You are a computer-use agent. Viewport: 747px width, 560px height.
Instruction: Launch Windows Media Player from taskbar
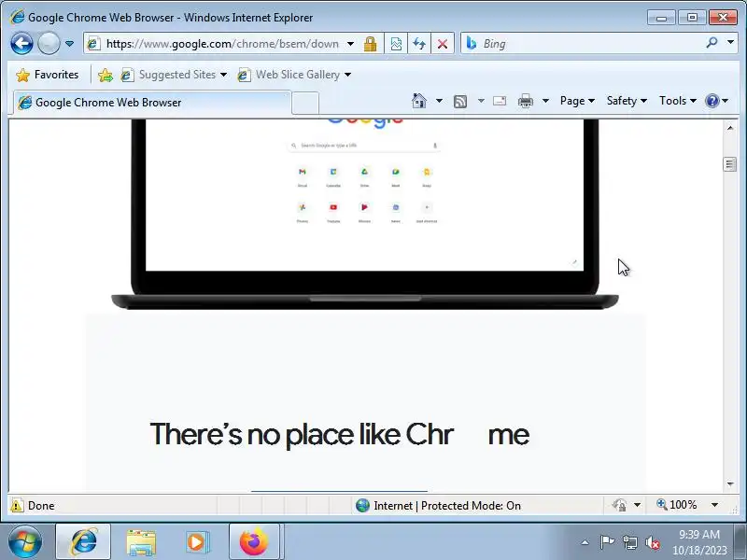[196, 542]
